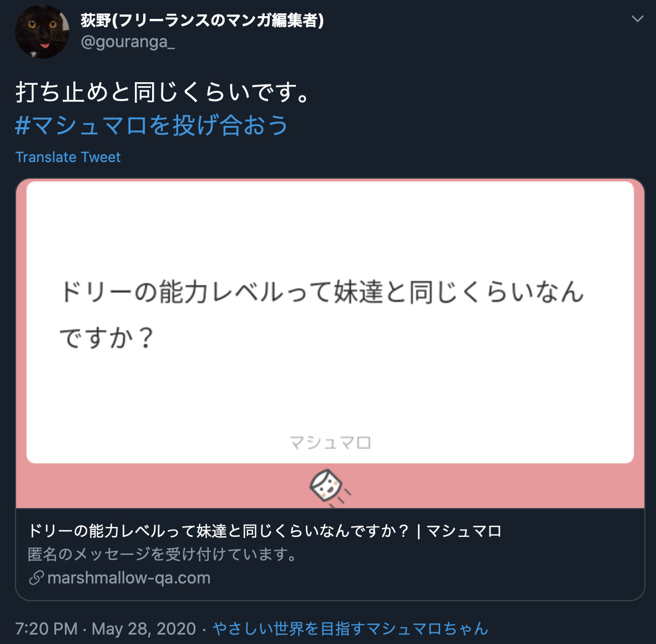Click the link icon beside marshmallow-qa.com
The image size is (656, 644).
pos(37,578)
